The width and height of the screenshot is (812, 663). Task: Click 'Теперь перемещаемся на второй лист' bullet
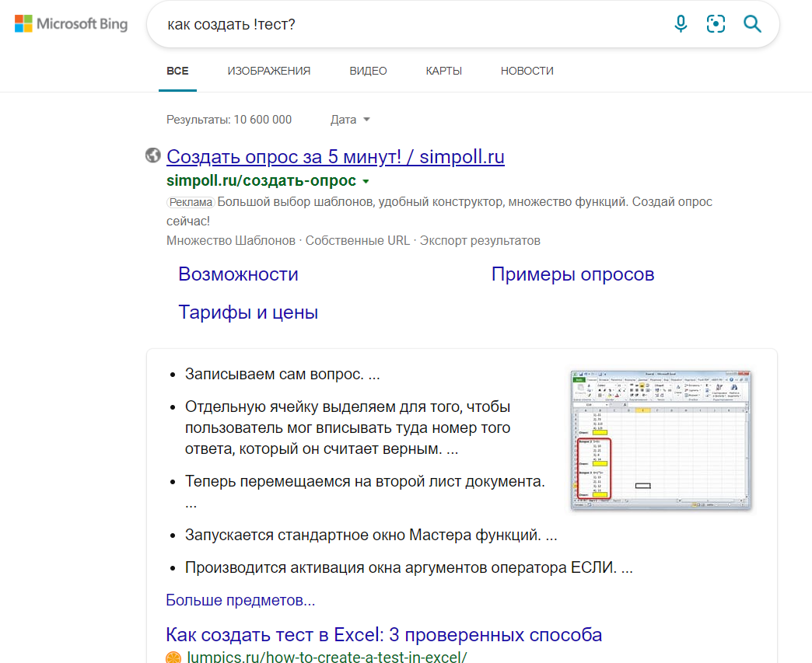[x=365, y=492]
